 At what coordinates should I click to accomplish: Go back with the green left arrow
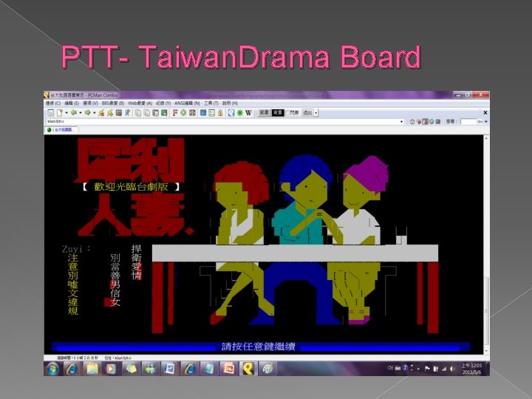pyautogui.click(x=74, y=112)
